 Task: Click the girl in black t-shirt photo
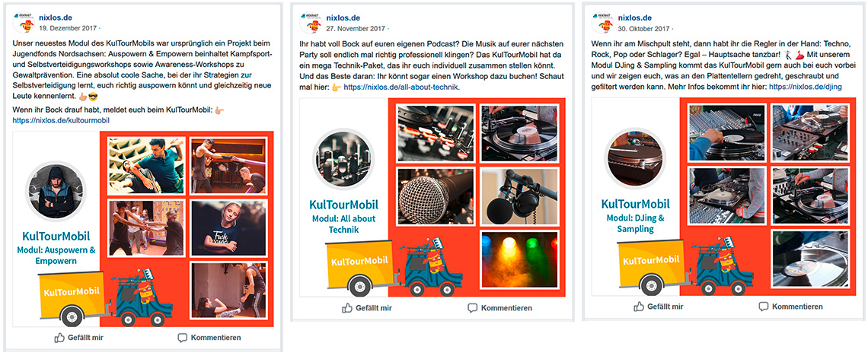coord(229,227)
